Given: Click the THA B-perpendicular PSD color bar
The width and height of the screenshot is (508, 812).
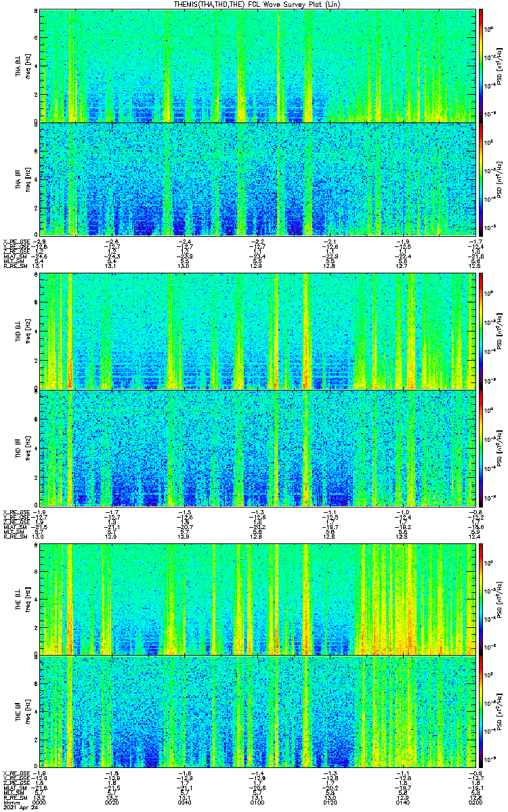Looking at the screenshot, I should 481,66.
